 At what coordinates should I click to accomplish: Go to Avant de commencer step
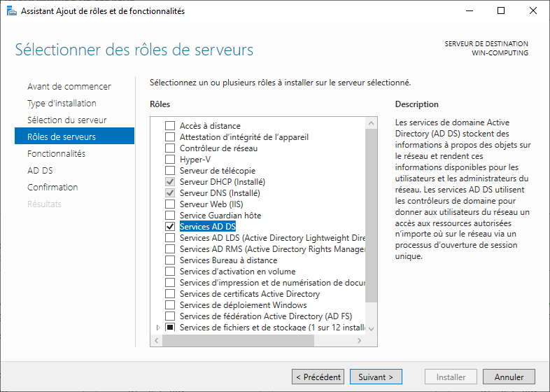point(69,87)
